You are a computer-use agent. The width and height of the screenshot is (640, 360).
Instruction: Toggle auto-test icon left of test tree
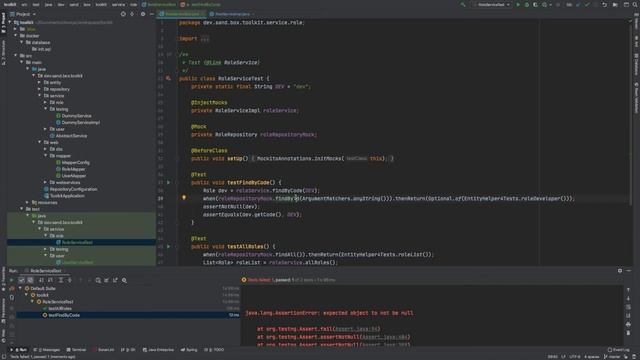coord(11,298)
